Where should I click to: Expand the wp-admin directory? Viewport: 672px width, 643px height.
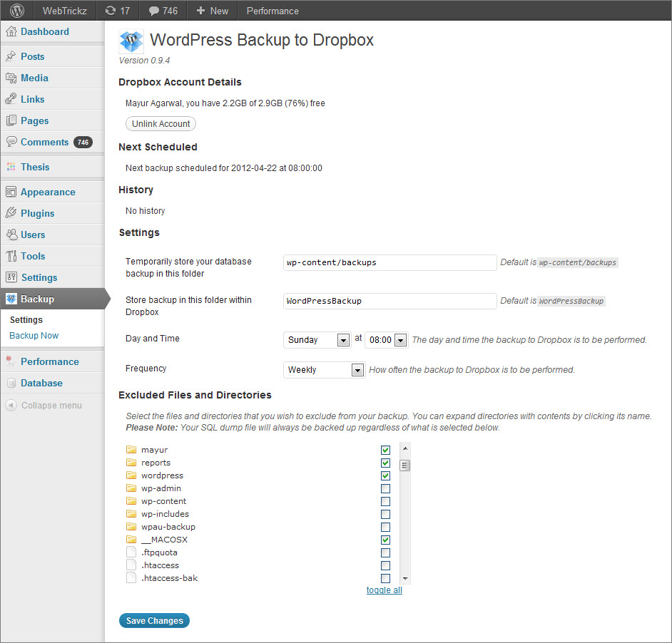[x=161, y=488]
